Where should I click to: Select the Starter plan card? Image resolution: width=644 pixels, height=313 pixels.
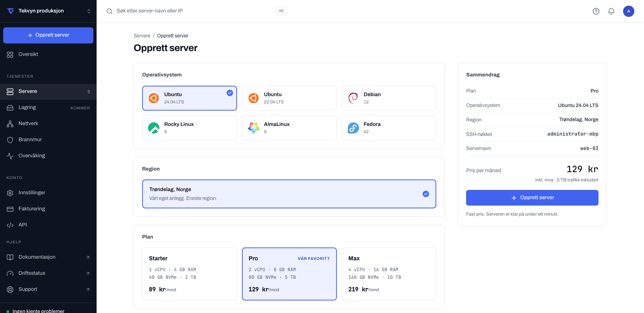tap(190, 274)
